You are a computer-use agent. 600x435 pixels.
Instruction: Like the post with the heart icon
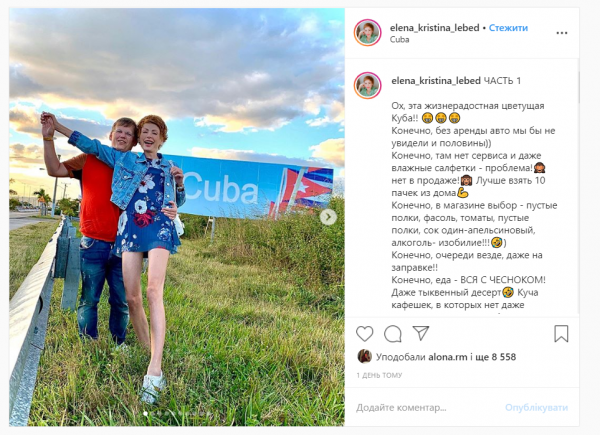click(x=364, y=334)
